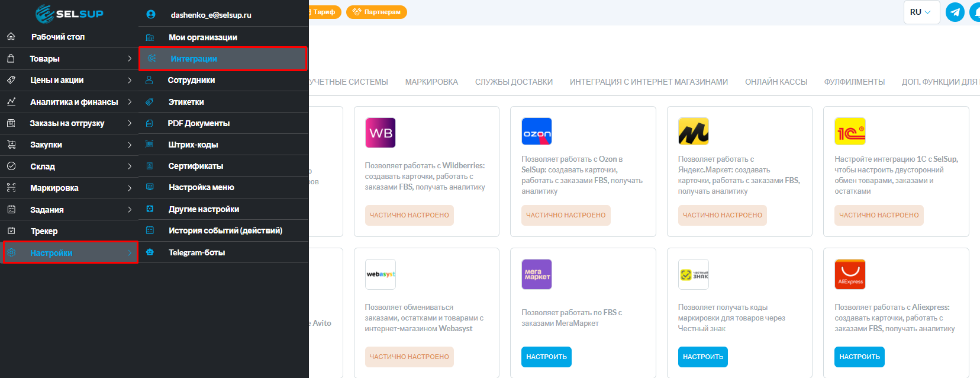The image size is (980, 378).
Task: Click ЧАСТИЧНО НАСТРОЕНО under Ozon
Action: 566,215
